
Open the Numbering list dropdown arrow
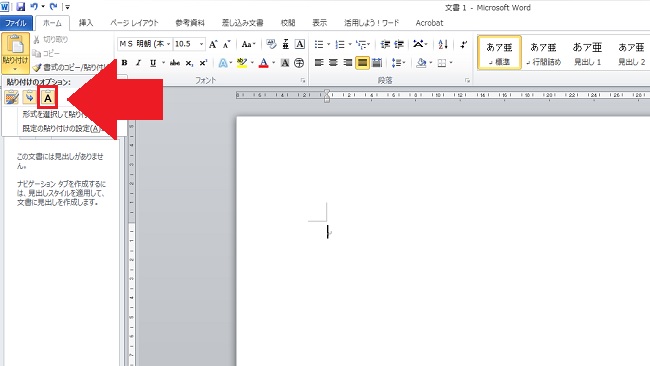(x=350, y=44)
